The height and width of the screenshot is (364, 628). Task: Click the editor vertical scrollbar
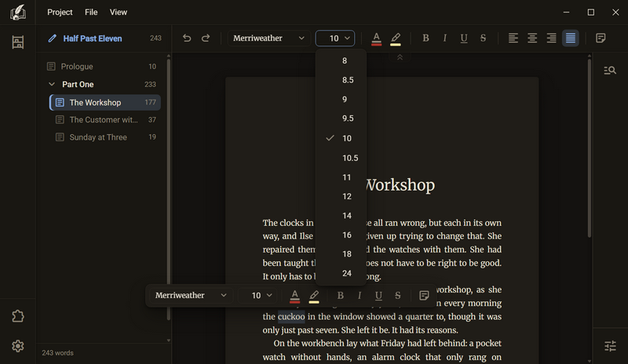pyautogui.click(x=590, y=146)
